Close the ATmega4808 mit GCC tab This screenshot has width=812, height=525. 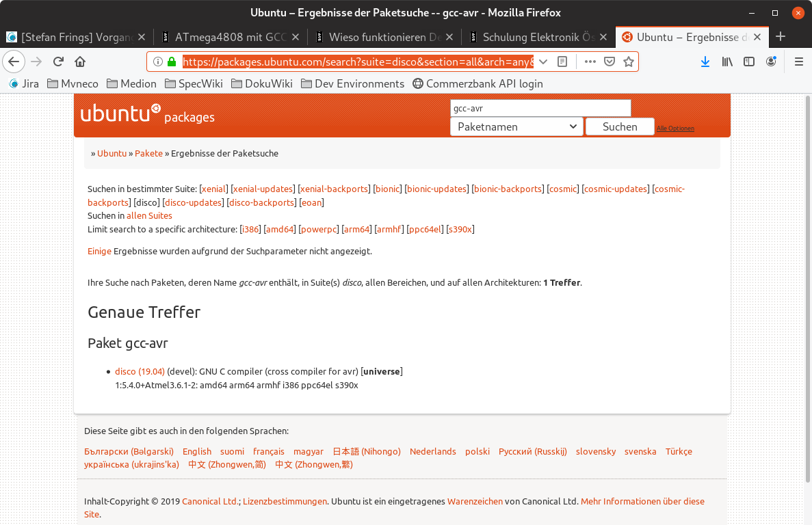point(295,37)
